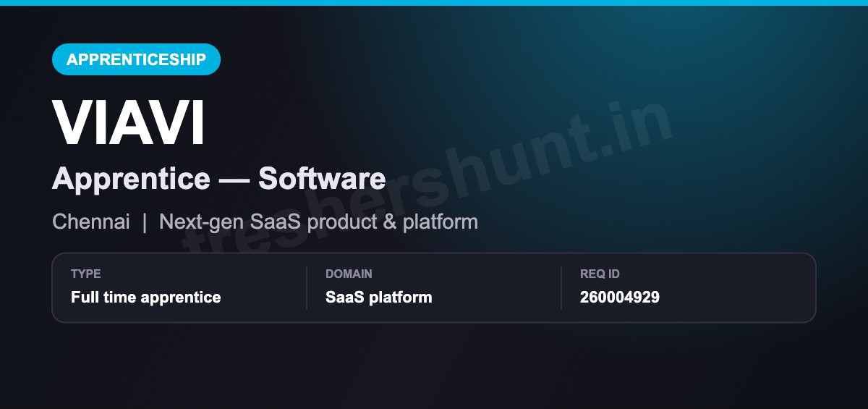This screenshot has width=868, height=409.
Task: Click the word platform ending the tagline
Action: click(x=441, y=222)
